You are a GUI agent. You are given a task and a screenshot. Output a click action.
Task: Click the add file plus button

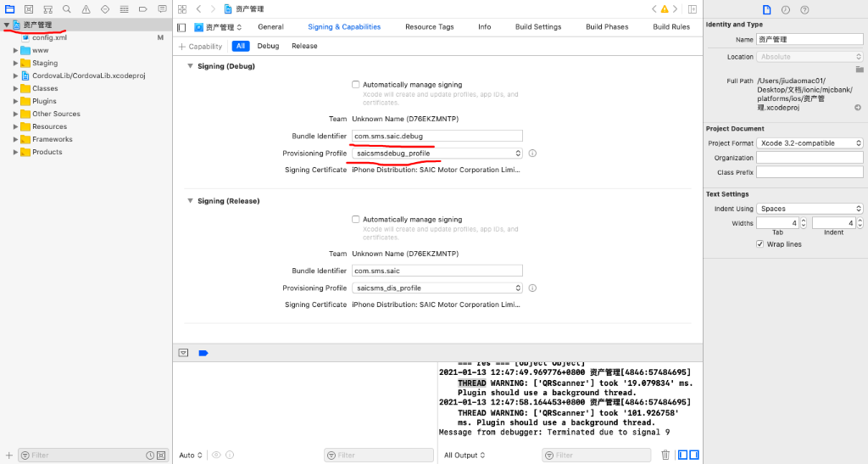(8, 456)
